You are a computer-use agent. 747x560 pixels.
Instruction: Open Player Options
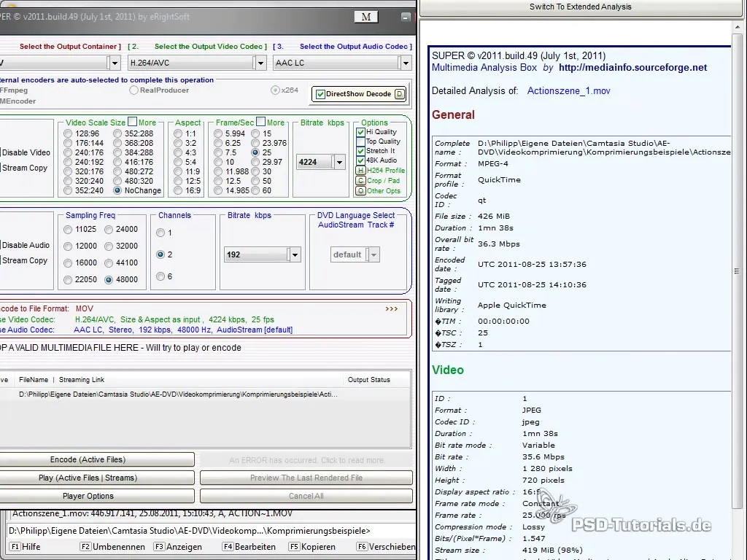[88, 496]
